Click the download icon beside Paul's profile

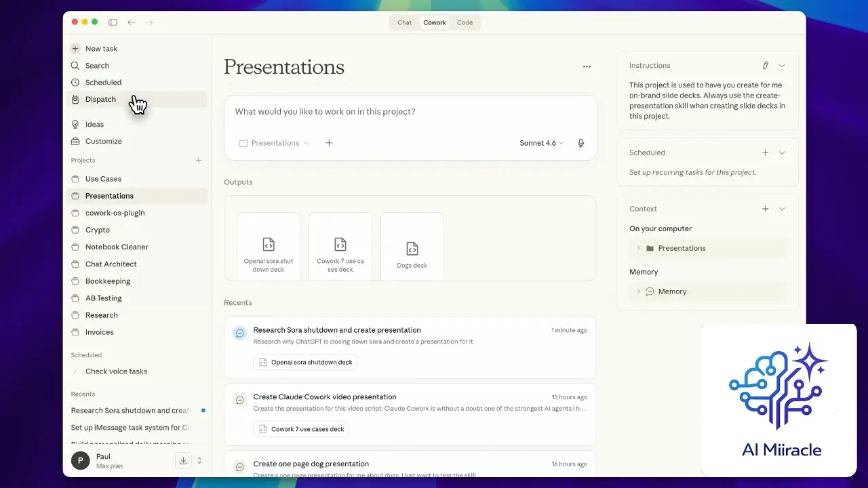click(x=183, y=460)
